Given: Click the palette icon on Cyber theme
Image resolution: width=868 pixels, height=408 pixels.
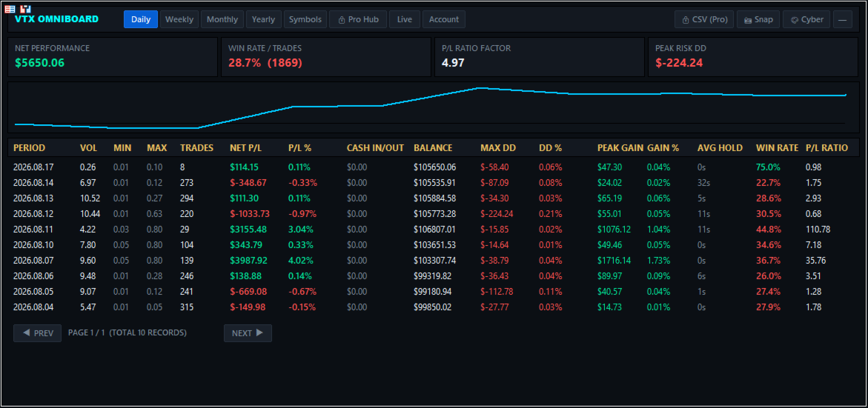Looking at the screenshot, I should pos(794,19).
